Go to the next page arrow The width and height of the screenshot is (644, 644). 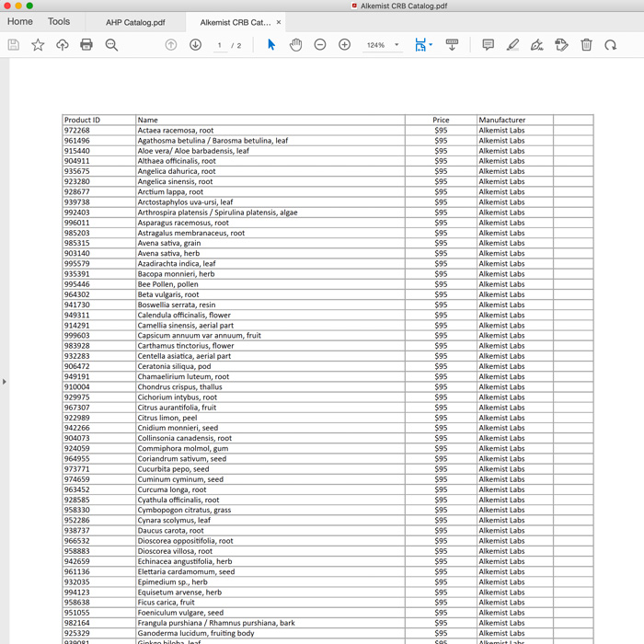click(x=195, y=45)
